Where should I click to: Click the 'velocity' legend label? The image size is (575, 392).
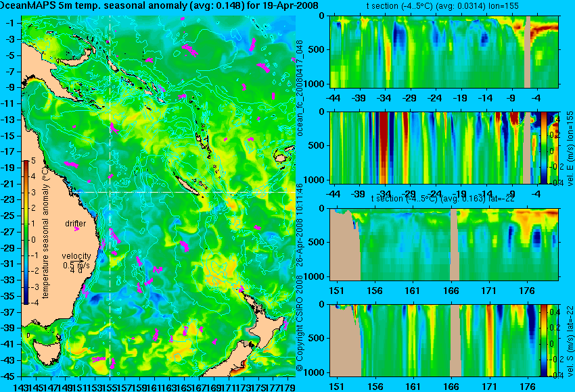point(76,256)
